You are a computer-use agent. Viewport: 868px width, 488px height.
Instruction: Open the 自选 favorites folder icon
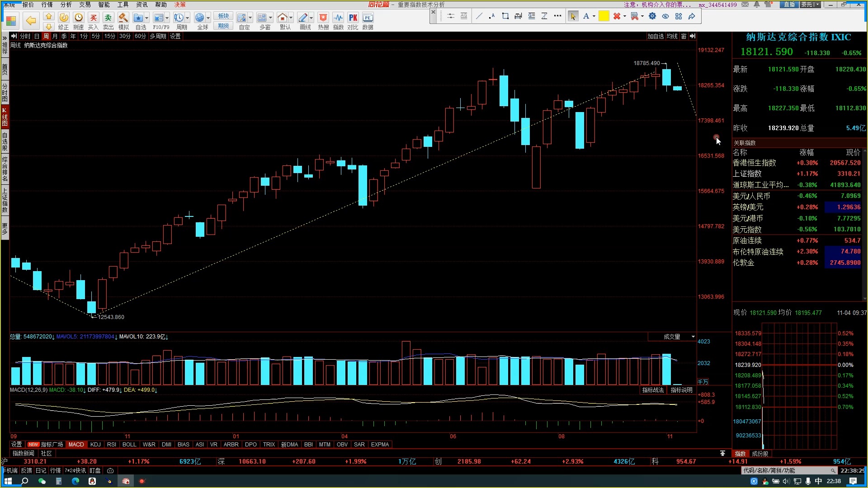pos(138,18)
